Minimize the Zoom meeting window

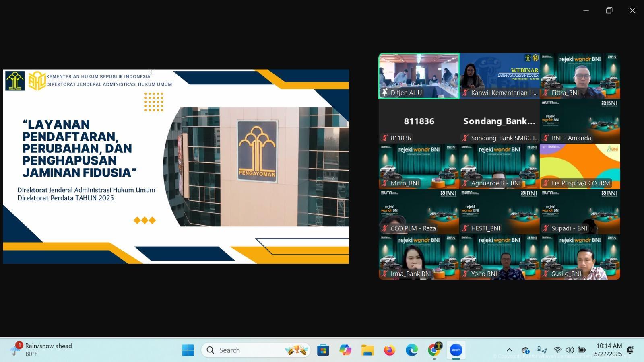pyautogui.click(x=586, y=10)
